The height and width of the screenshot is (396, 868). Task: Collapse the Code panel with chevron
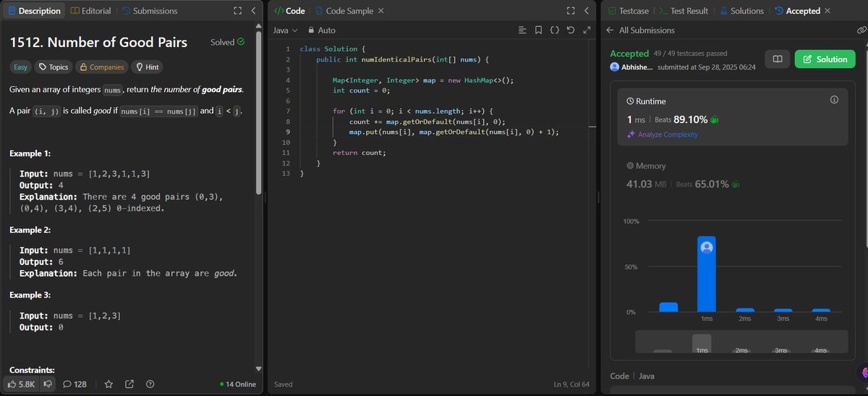[585, 11]
